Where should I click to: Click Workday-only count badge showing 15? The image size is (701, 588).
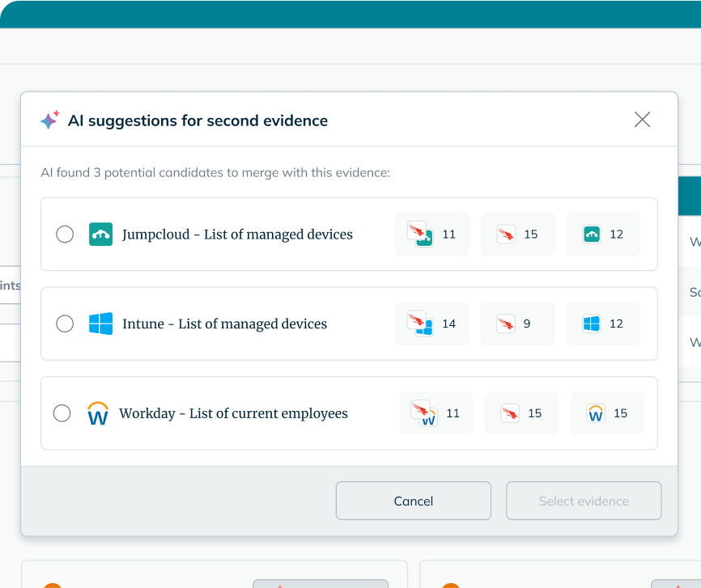[608, 413]
